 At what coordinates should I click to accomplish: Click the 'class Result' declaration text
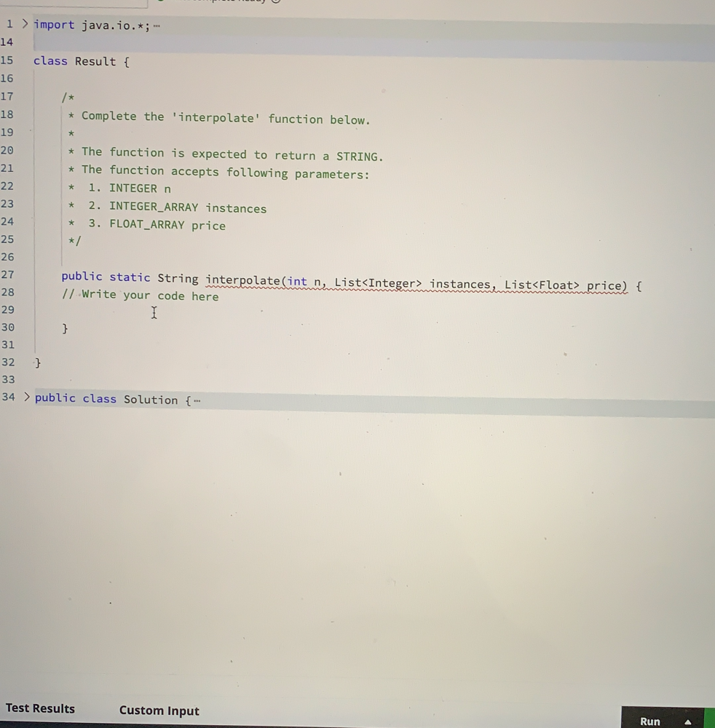point(81,61)
